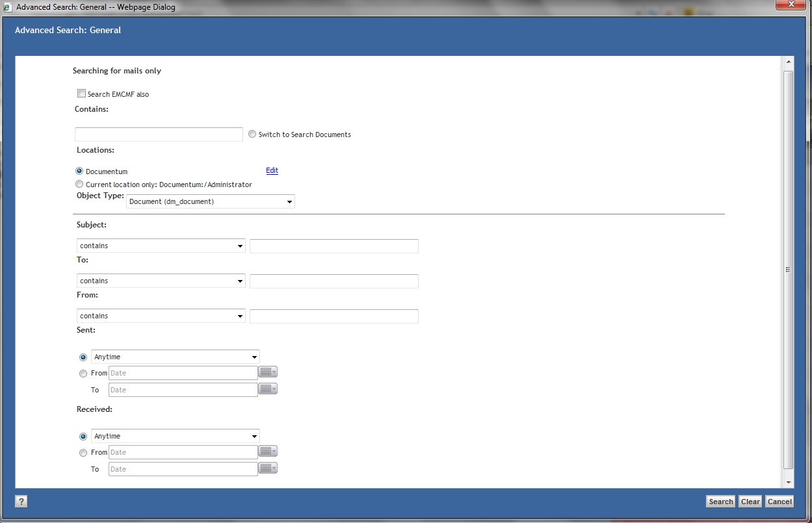The image size is (812, 523).
Task: Click the Search button
Action: click(x=721, y=502)
